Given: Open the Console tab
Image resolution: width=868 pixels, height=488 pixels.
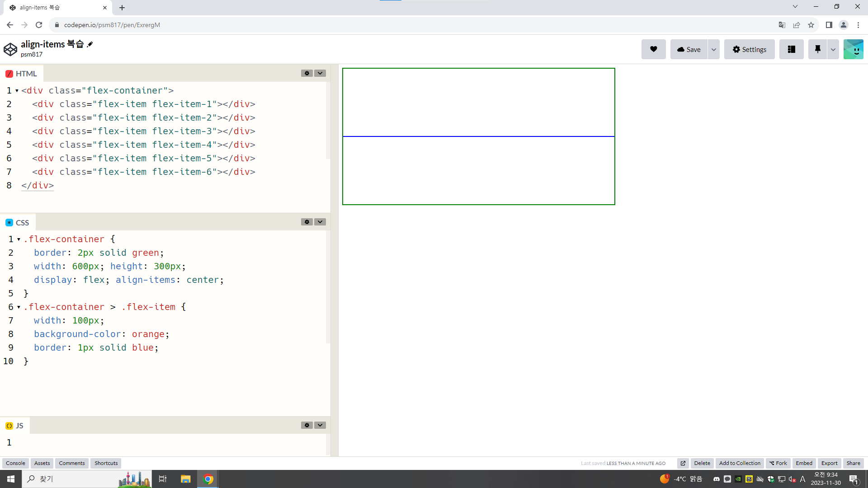Looking at the screenshot, I should coord(15,463).
